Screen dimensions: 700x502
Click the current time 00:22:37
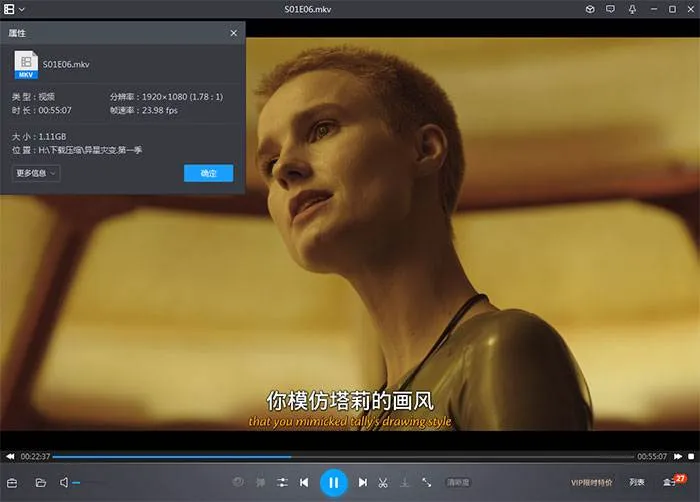coord(35,456)
